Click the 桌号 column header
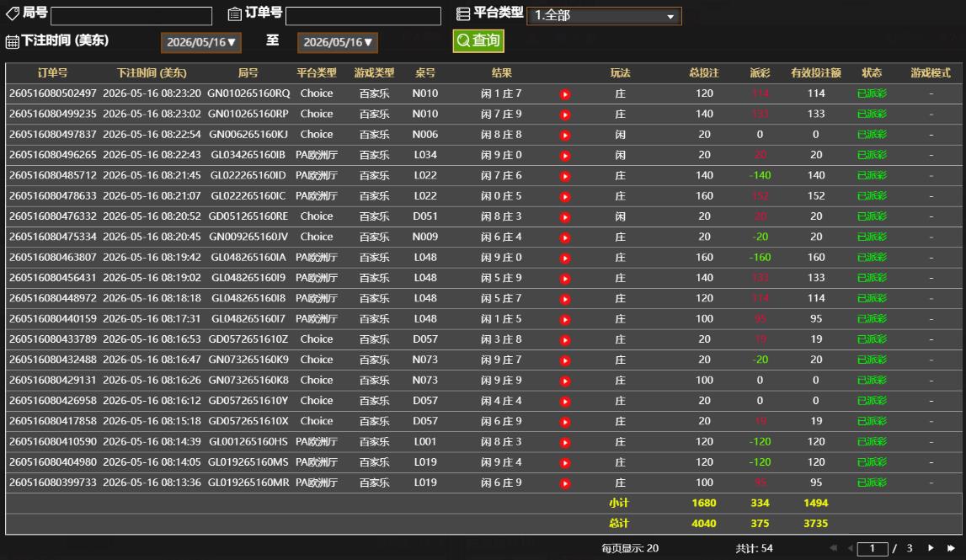Image resolution: width=966 pixels, height=560 pixels. [x=425, y=72]
